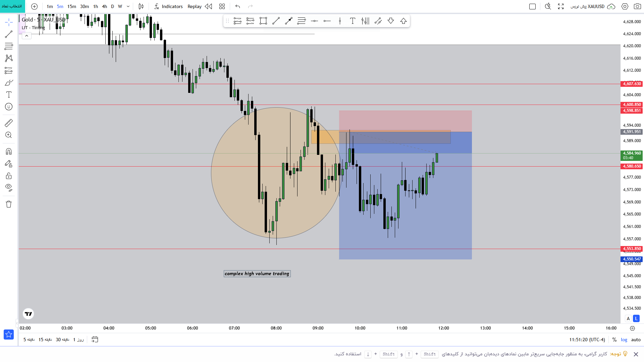Open go-to-date calendar icon
This screenshot has width=644, height=362.
click(x=95, y=340)
